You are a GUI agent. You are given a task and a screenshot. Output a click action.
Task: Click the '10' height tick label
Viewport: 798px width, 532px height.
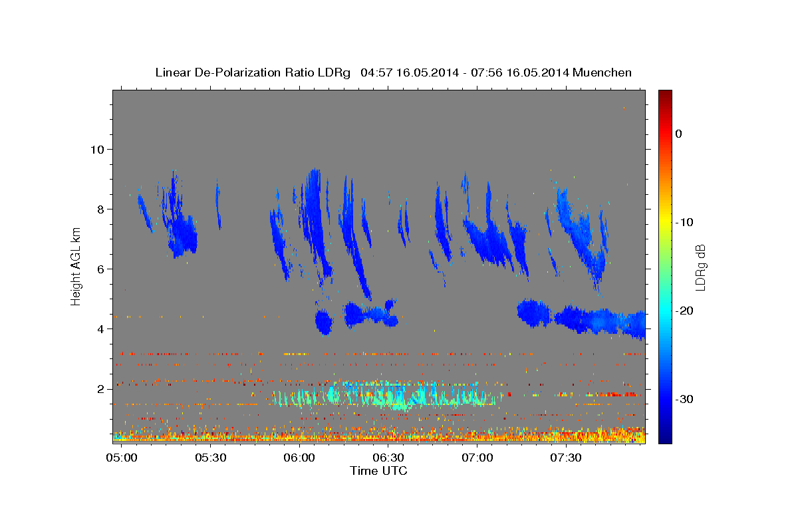97,149
